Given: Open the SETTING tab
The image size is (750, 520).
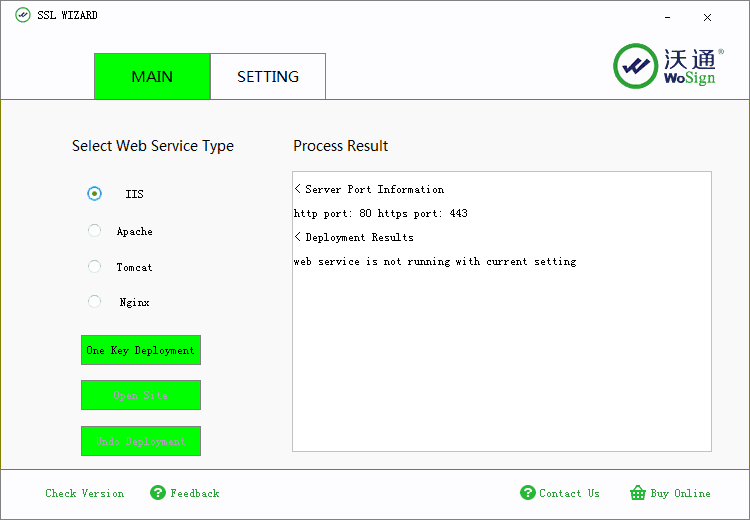Looking at the screenshot, I should [x=268, y=77].
